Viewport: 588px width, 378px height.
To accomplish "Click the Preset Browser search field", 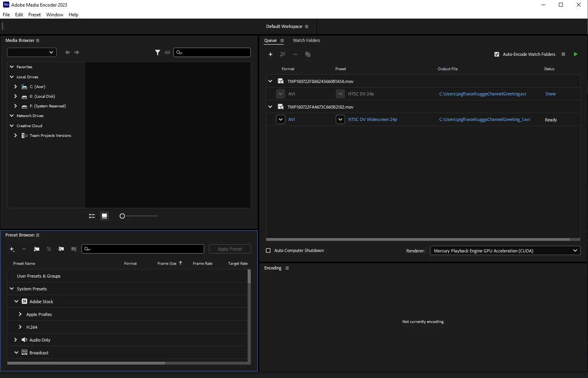I will point(143,249).
